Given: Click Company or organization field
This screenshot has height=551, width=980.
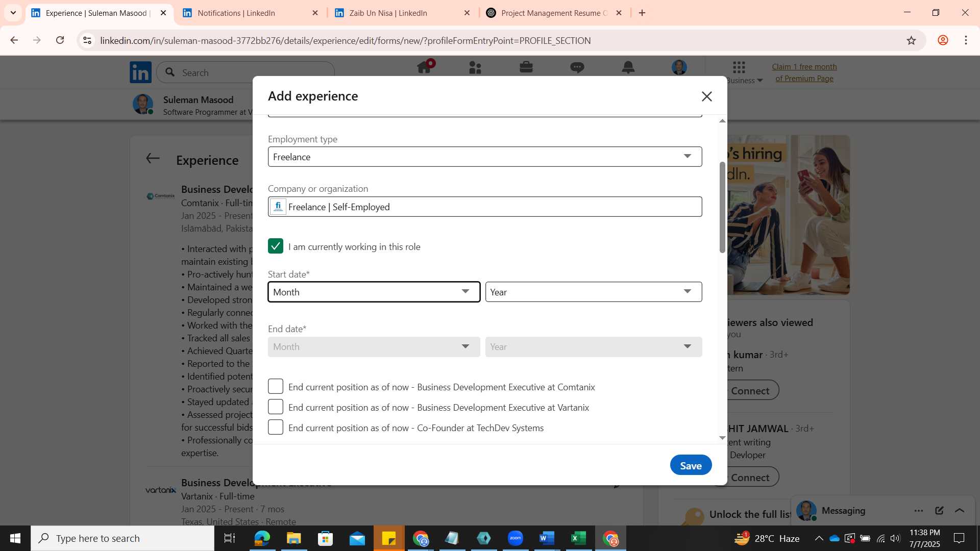Looking at the screenshot, I should point(485,207).
